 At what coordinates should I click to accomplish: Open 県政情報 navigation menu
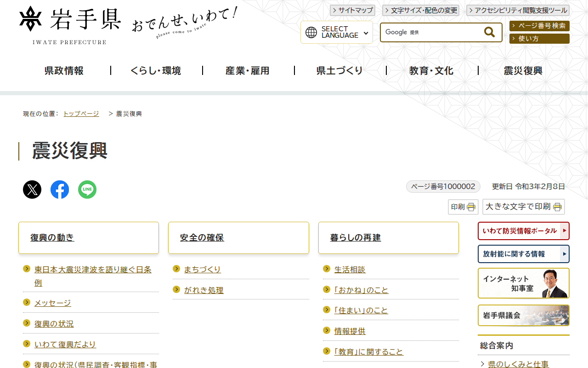[64, 71]
